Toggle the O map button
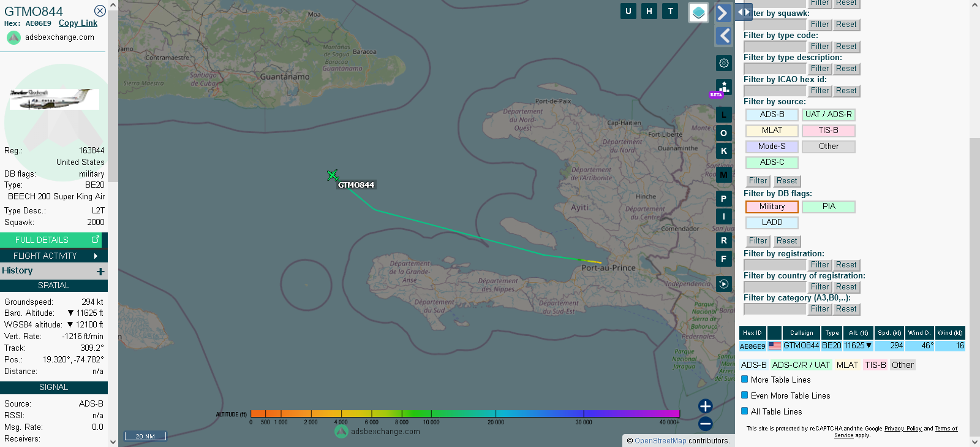This screenshot has height=447, width=980. tap(724, 133)
